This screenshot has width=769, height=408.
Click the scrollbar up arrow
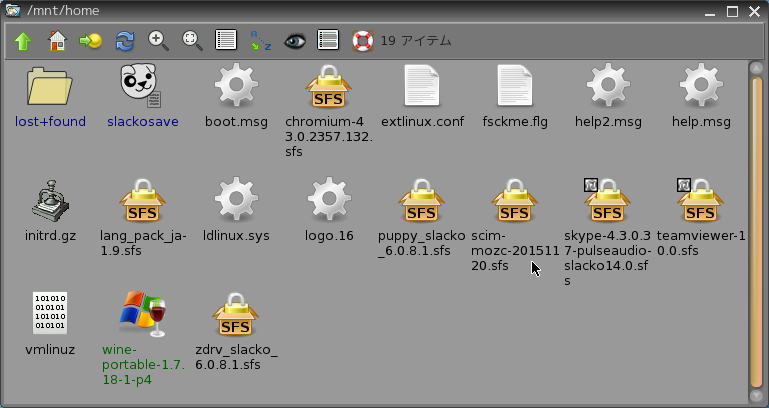(756, 68)
